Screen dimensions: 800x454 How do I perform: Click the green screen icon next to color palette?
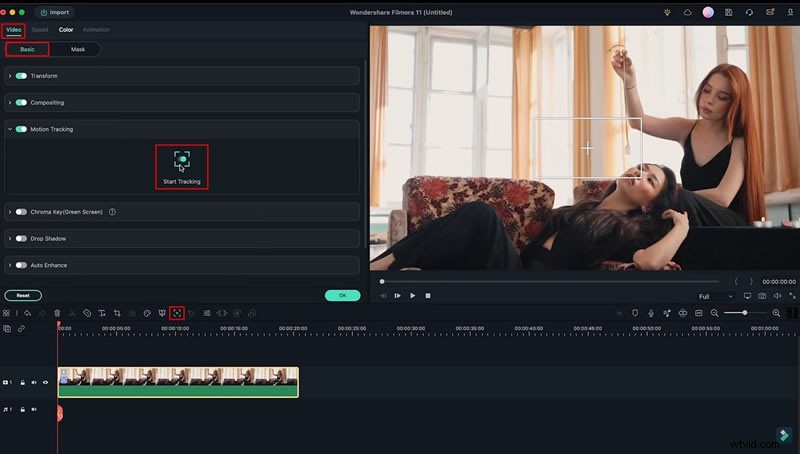[162, 313]
